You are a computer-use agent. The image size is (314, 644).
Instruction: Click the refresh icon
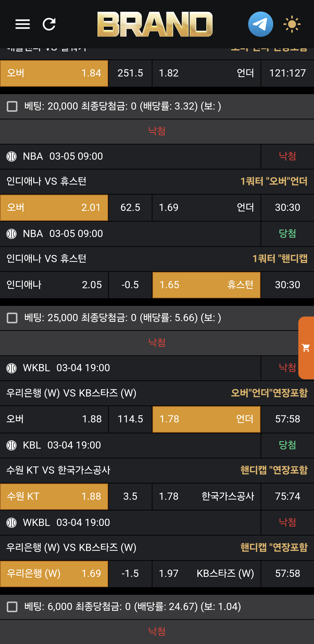pos(49,24)
